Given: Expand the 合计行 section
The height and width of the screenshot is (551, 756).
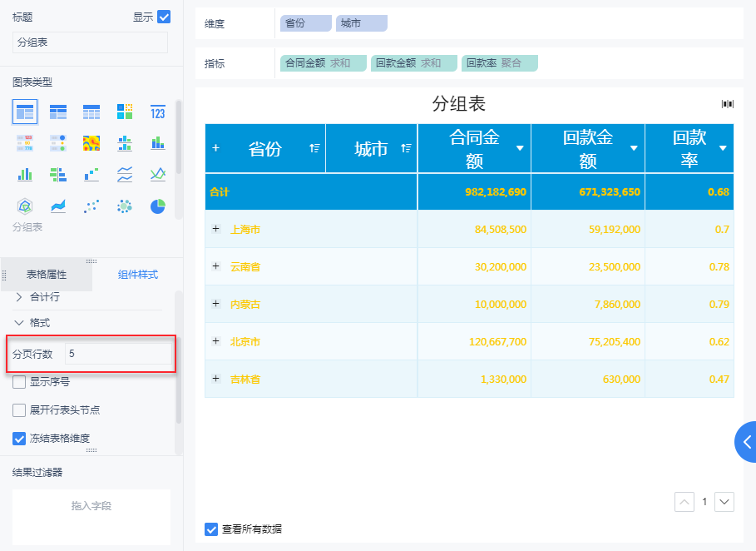Looking at the screenshot, I should click(19, 296).
